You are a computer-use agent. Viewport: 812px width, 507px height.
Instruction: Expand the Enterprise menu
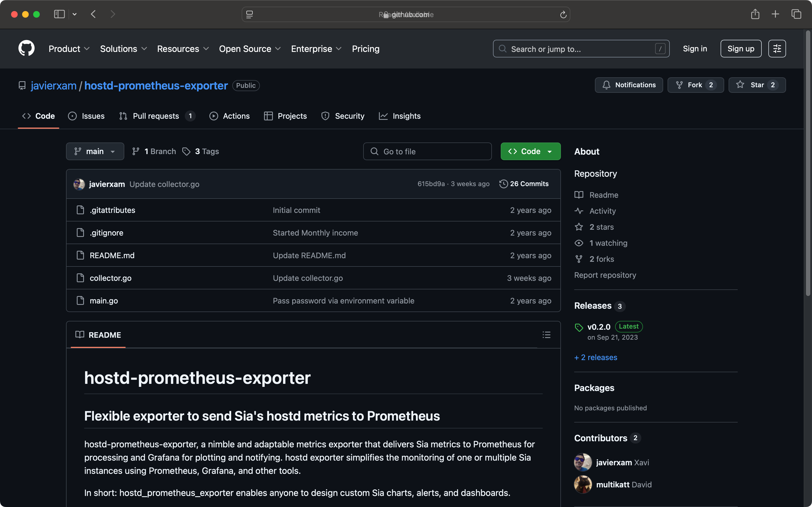pyautogui.click(x=316, y=49)
